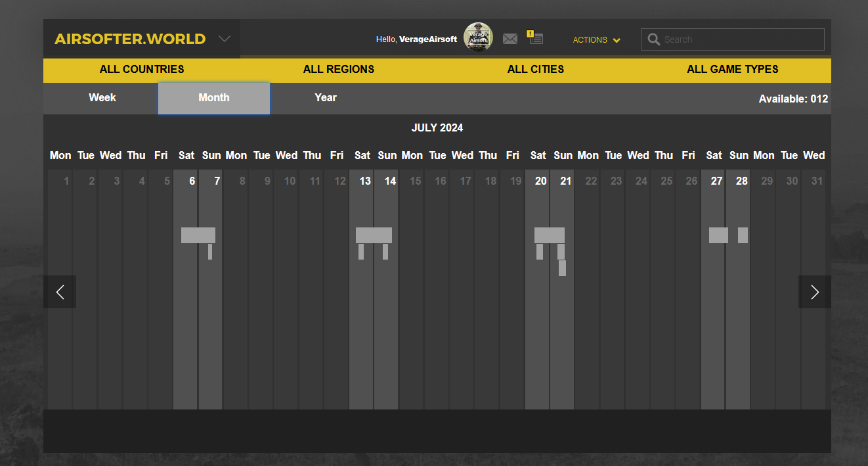This screenshot has width=868, height=466.
Task: Select day 20 in the calendar
Action: (x=537, y=289)
